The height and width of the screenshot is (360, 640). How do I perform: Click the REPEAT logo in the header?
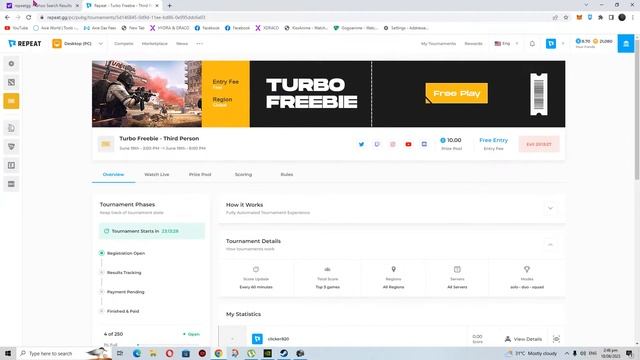pyautogui.click(x=24, y=44)
